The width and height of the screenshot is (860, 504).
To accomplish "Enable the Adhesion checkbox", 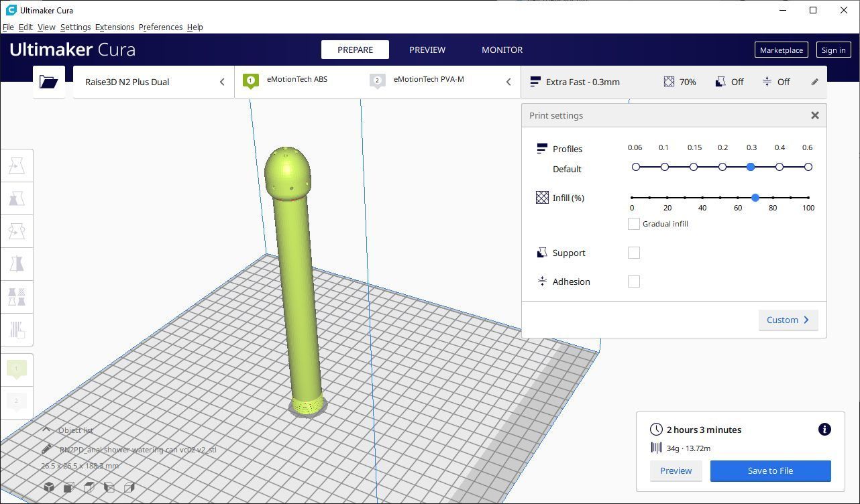I will click(x=633, y=281).
